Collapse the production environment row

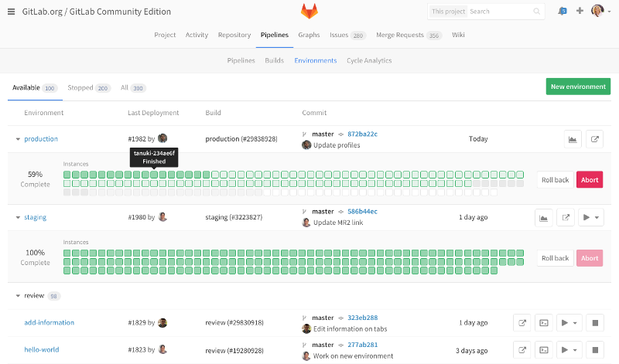pyautogui.click(x=18, y=139)
